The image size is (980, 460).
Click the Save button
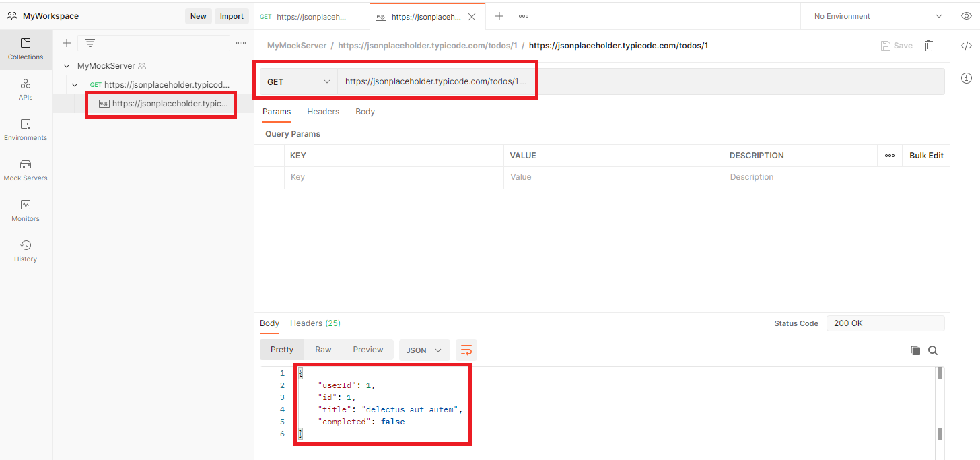897,46
